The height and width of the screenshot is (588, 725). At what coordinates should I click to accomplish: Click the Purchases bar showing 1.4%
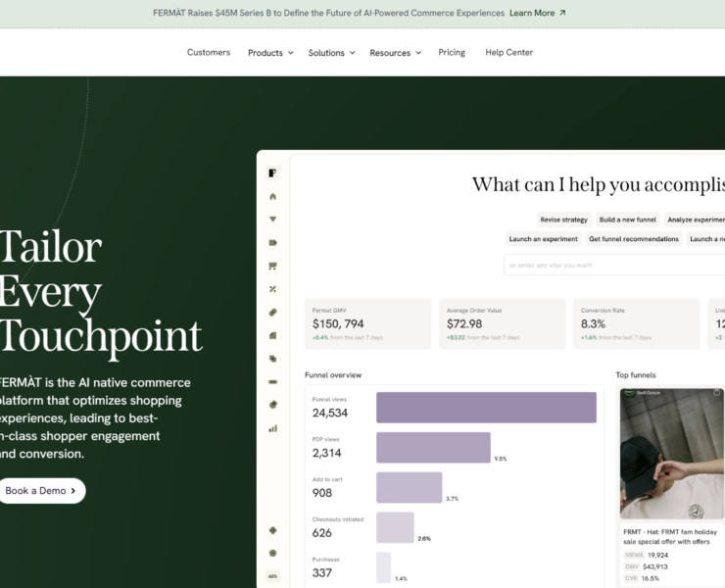[383, 567]
